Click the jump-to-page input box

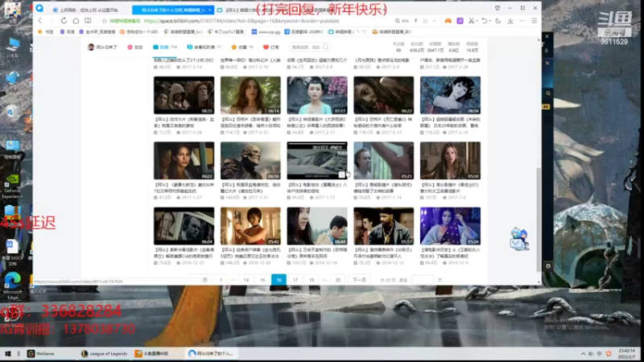click(x=422, y=280)
